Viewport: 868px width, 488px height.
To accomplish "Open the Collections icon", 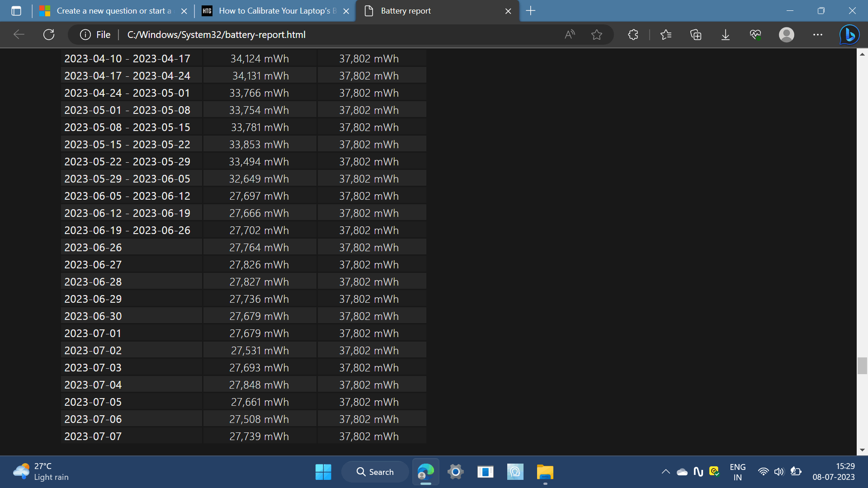I will click(696, 35).
